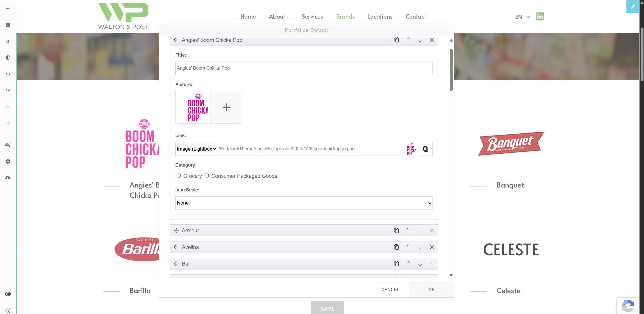Click the undo arrow in left sidebar
The height and width of the screenshot is (314, 644).
8,107
